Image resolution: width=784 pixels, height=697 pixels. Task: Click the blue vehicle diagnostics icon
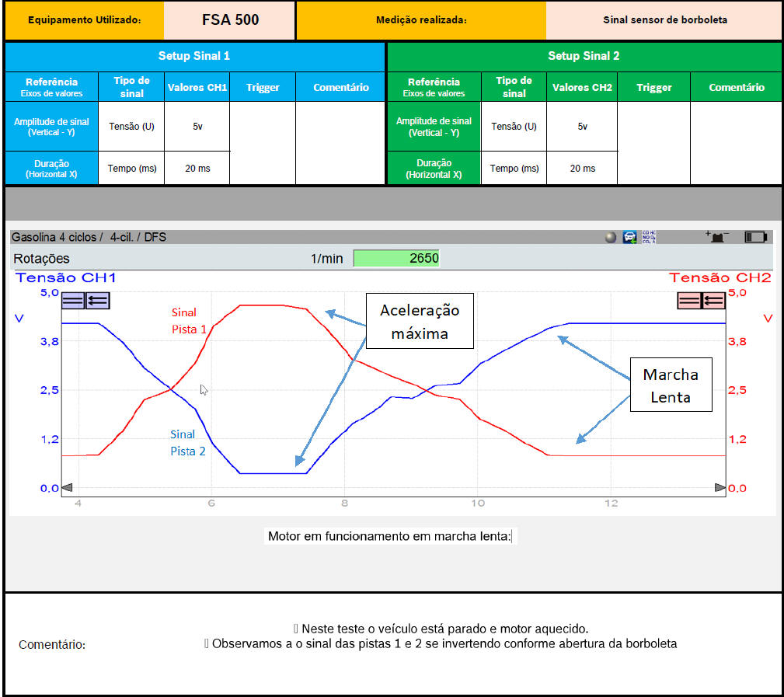[x=629, y=238]
